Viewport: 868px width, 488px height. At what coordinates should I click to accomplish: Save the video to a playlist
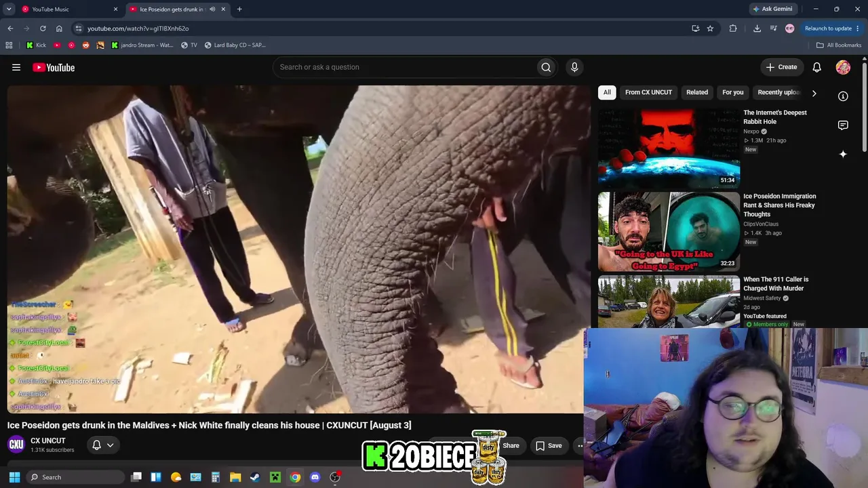point(549,445)
